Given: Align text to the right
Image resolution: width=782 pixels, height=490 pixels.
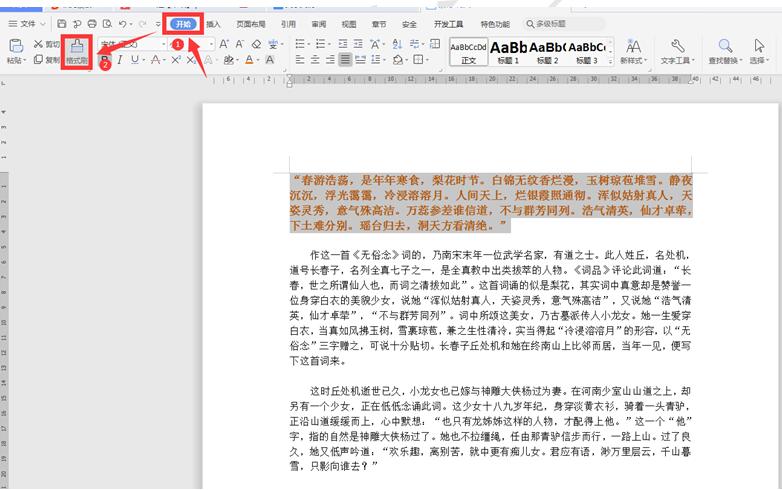Looking at the screenshot, I should point(330,60).
